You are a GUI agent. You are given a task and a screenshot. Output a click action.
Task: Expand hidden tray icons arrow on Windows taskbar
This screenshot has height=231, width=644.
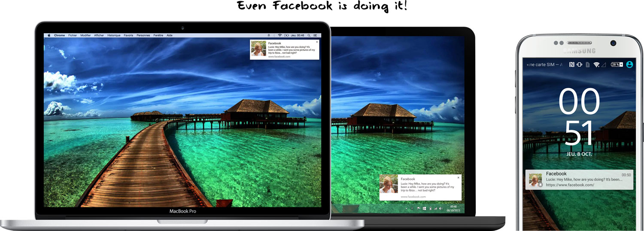[x=407, y=209]
